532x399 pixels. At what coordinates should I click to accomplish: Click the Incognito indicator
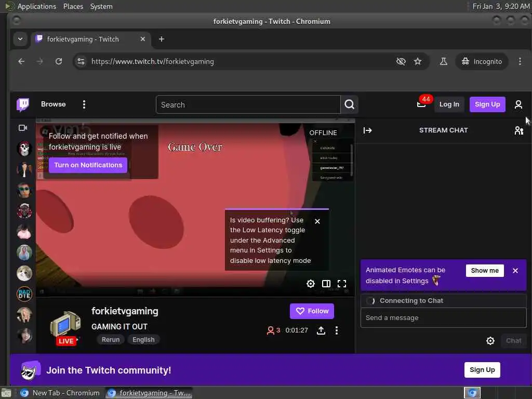482,61
